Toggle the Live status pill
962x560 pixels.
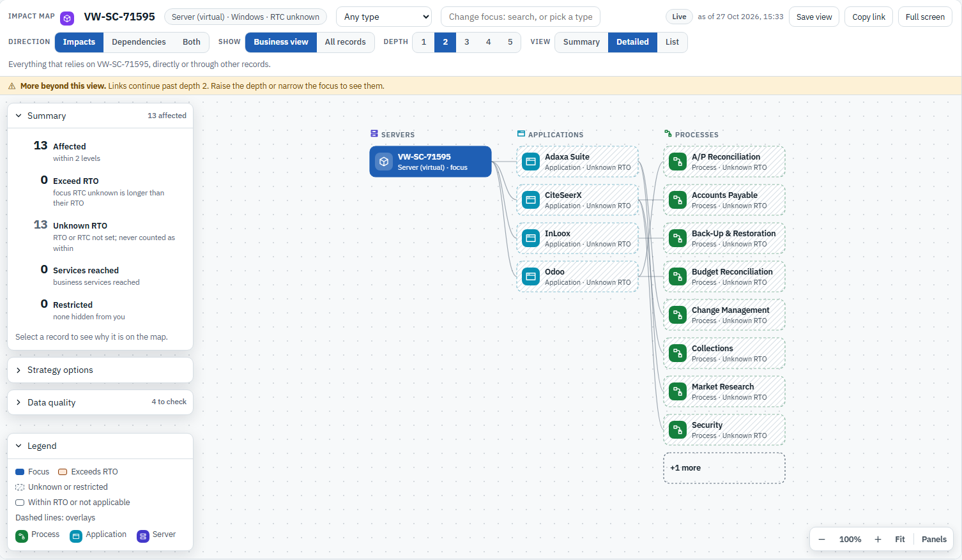[680, 17]
